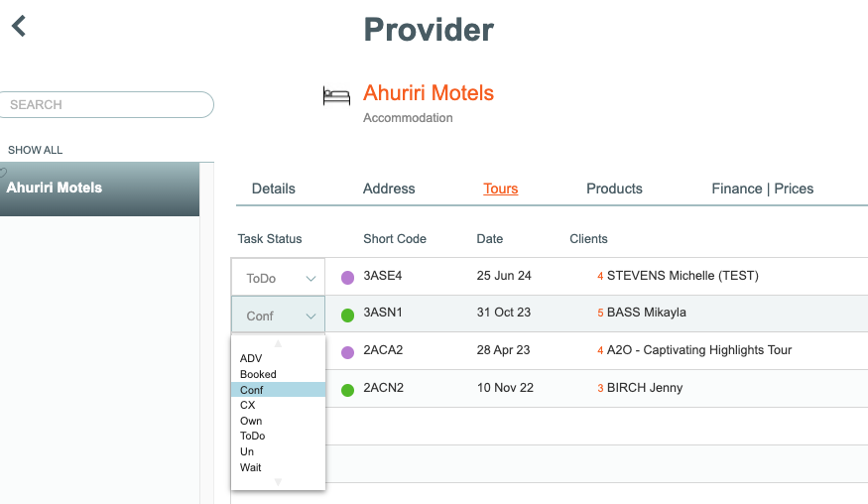Image resolution: width=868 pixels, height=504 pixels.
Task: Select Booked from the status list
Action: (x=258, y=374)
